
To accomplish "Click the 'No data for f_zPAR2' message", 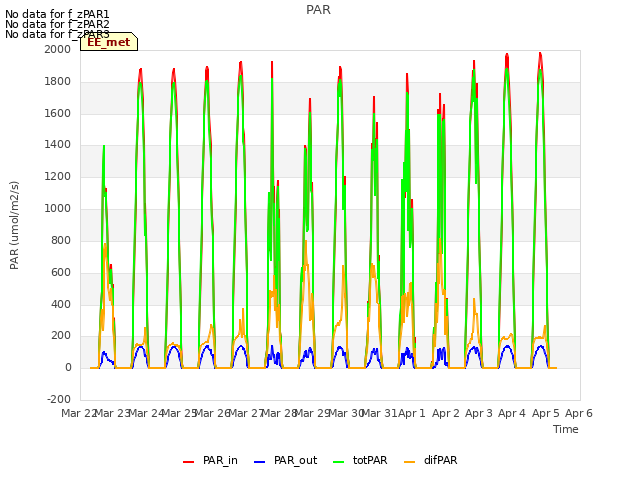I will [57, 24].
